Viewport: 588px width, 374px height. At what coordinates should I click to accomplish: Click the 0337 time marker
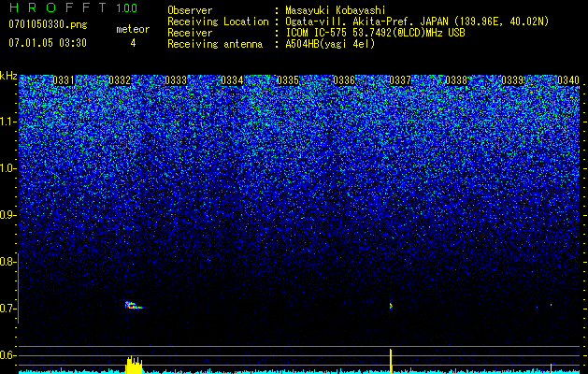pos(400,80)
